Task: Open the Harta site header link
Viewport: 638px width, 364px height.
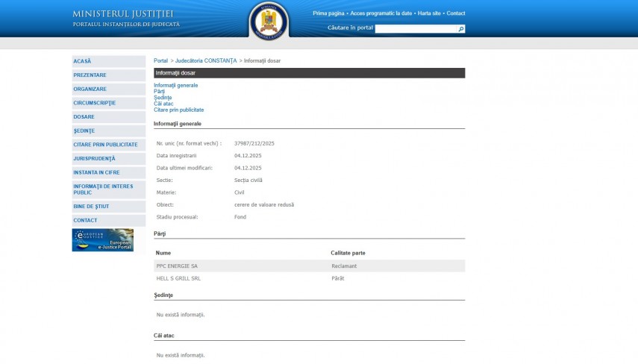Action: [x=429, y=13]
